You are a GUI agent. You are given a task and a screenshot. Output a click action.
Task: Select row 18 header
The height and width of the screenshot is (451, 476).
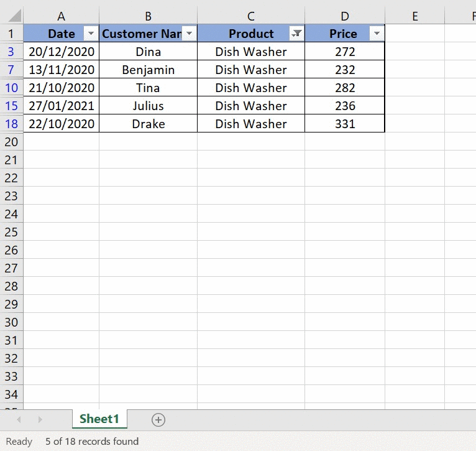point(11,124)
